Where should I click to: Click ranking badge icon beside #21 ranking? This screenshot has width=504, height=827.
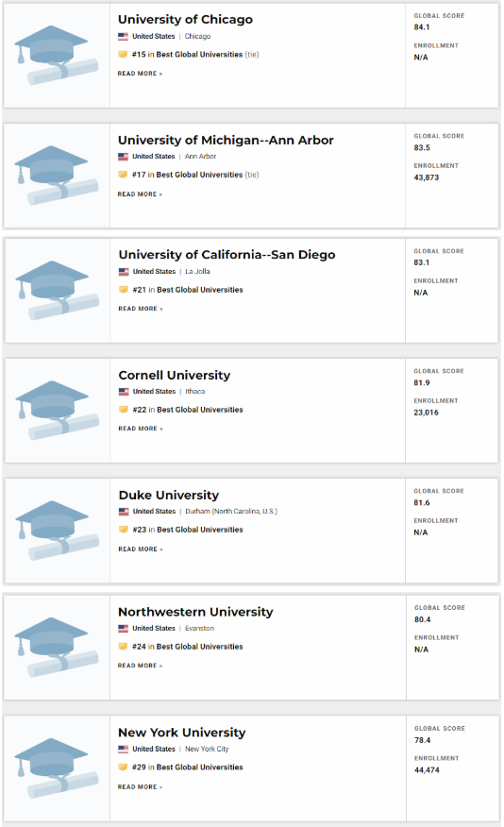coord(124,290)
